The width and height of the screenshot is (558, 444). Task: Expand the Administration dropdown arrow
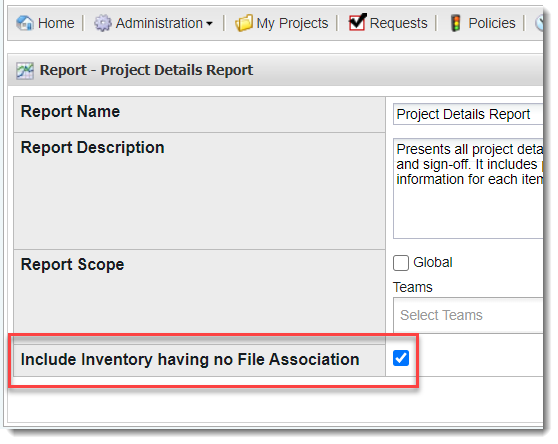209,24
